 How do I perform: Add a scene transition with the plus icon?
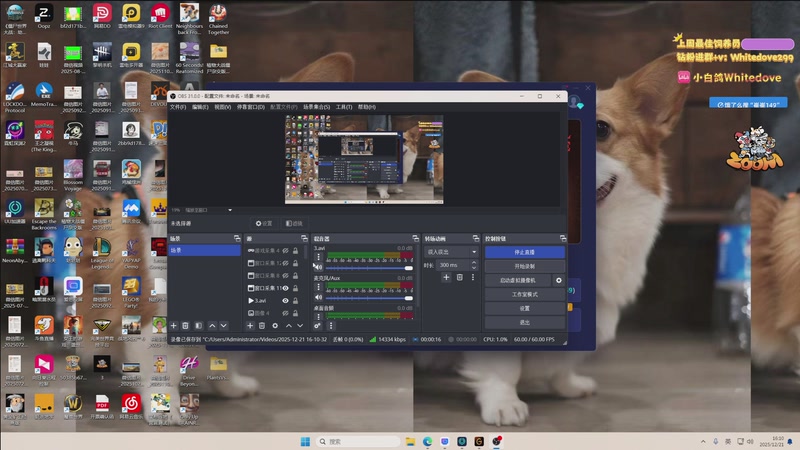446,277
